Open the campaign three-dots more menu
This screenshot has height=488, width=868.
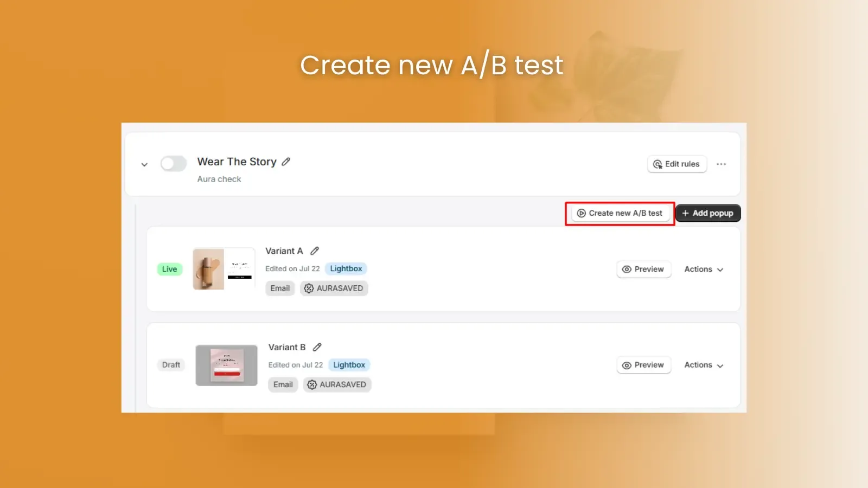pyautogui.click(x=721, y=164)
